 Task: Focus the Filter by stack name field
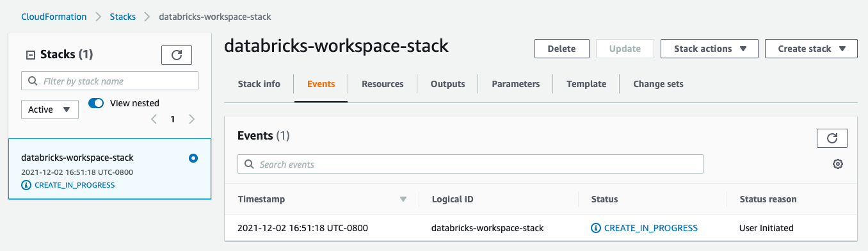point(109,81)
